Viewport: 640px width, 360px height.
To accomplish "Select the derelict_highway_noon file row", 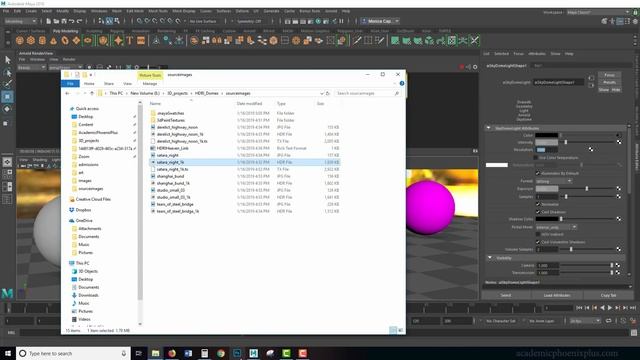I will pos(245,127).
